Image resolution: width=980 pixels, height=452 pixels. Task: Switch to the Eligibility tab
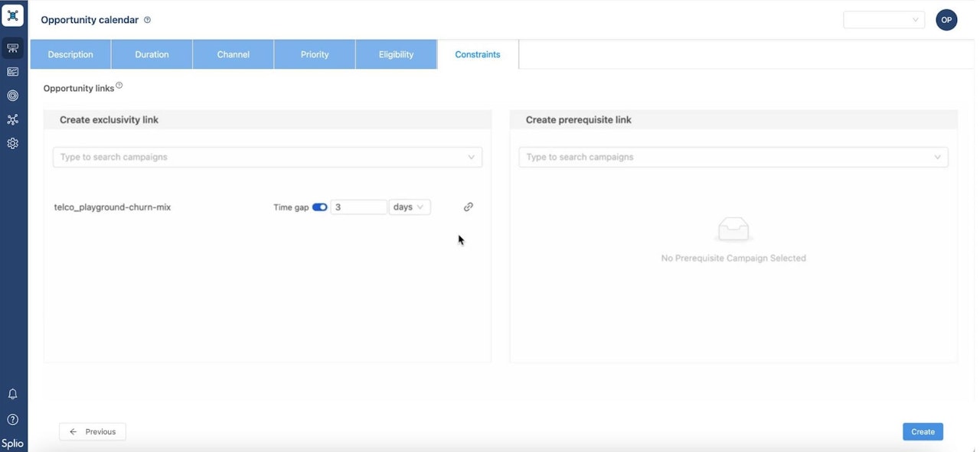coord(396,54)
